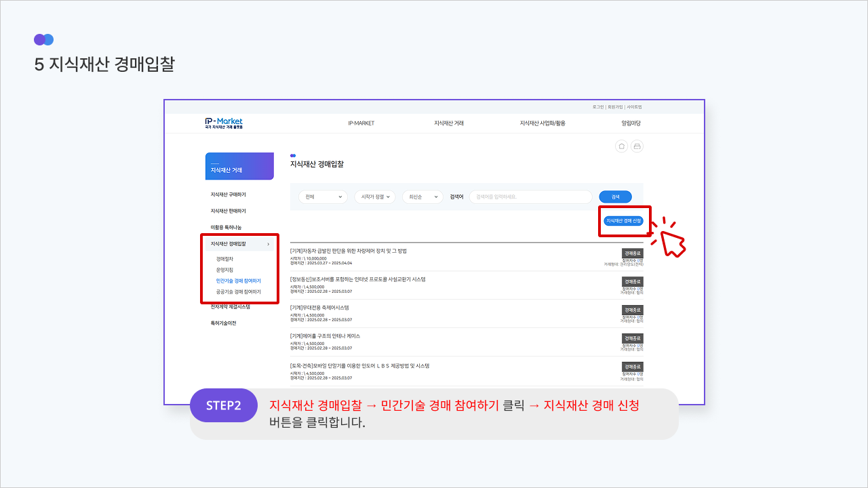Open the 전체 category dropdown
Screen dimensions: 868x488
[323, 197]
